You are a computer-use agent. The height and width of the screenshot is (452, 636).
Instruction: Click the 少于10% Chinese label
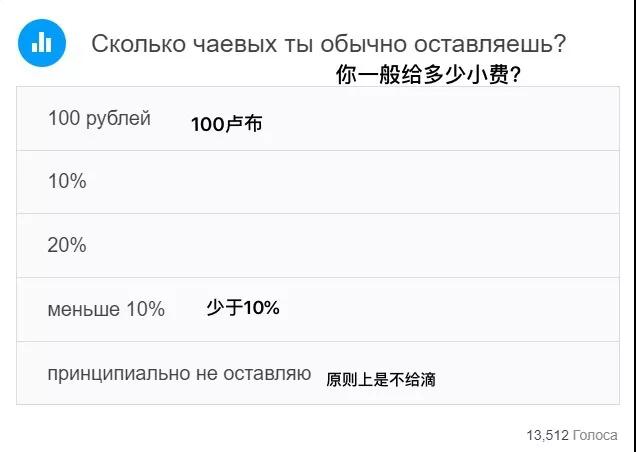tap(243, 308)
